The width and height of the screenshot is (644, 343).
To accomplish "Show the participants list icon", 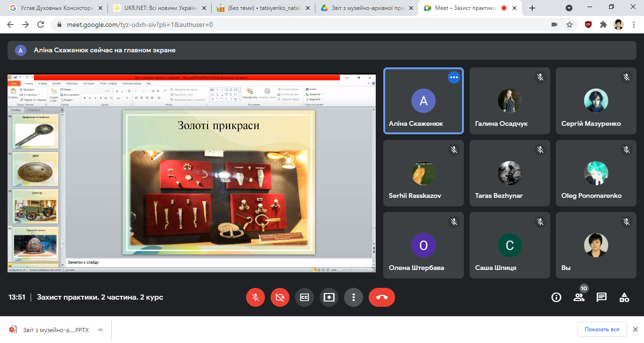I will (579, 297).
